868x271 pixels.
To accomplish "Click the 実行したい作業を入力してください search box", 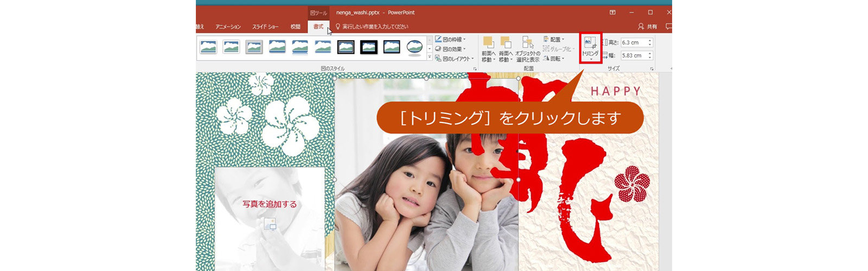I will (x=375, y=27).
